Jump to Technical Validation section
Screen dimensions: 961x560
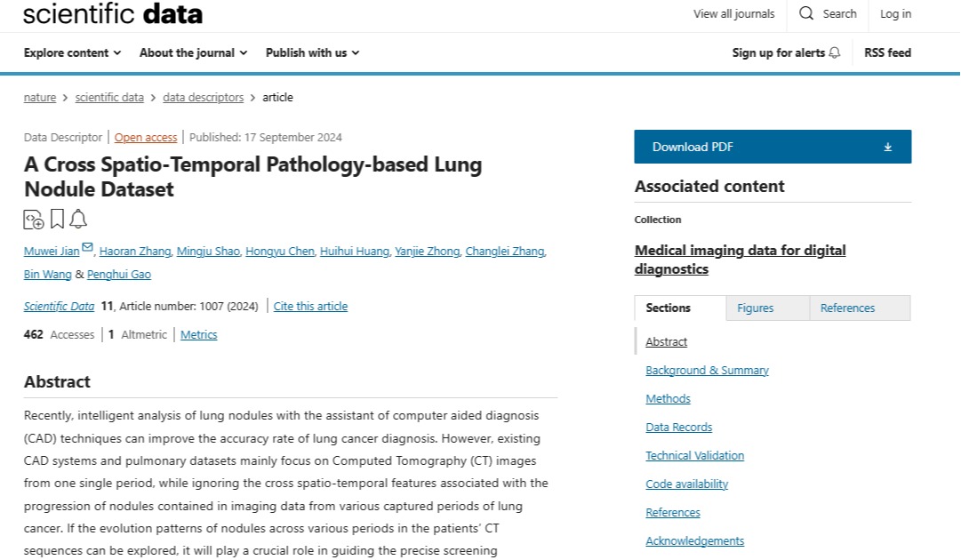694,456
